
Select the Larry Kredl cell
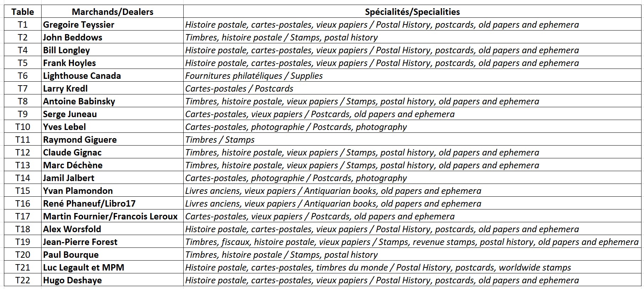tap(112, 88)
